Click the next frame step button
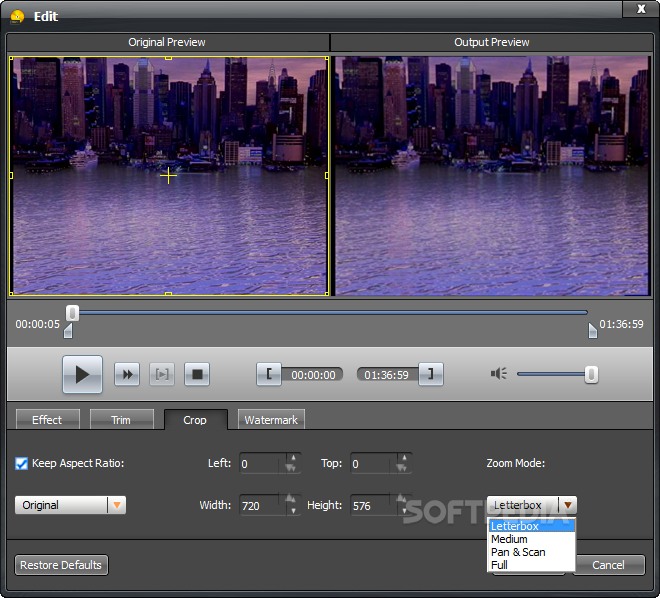Screen dimensions: 660x598 click(x=162, y=374)
